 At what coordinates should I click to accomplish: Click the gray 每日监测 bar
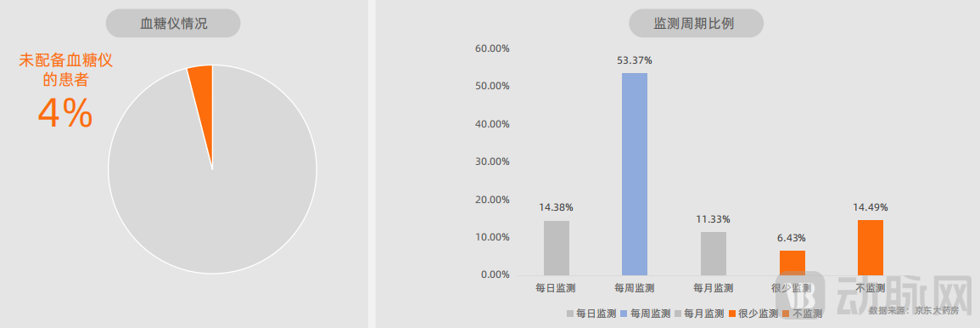tap(557, 248)
